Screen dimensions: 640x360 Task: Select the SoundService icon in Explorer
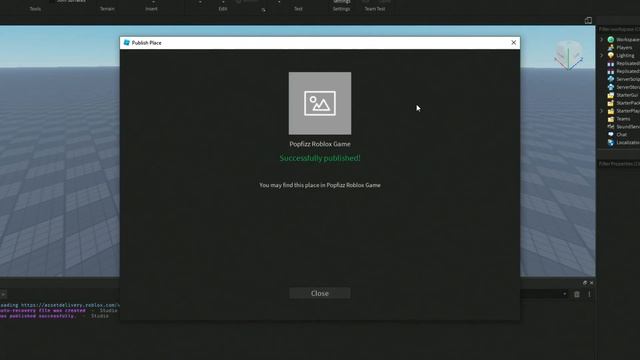coord(611,127)
